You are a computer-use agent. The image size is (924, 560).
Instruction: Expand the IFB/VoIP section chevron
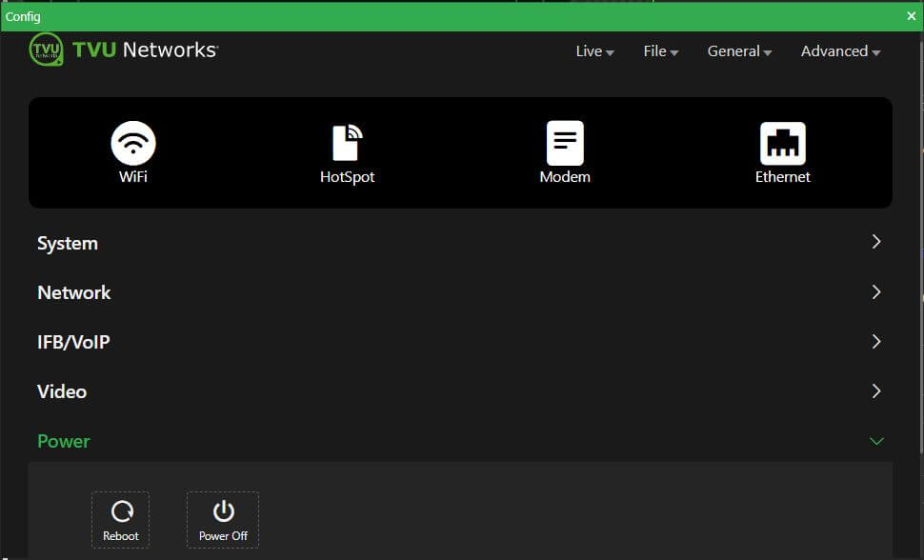(876, 341)
